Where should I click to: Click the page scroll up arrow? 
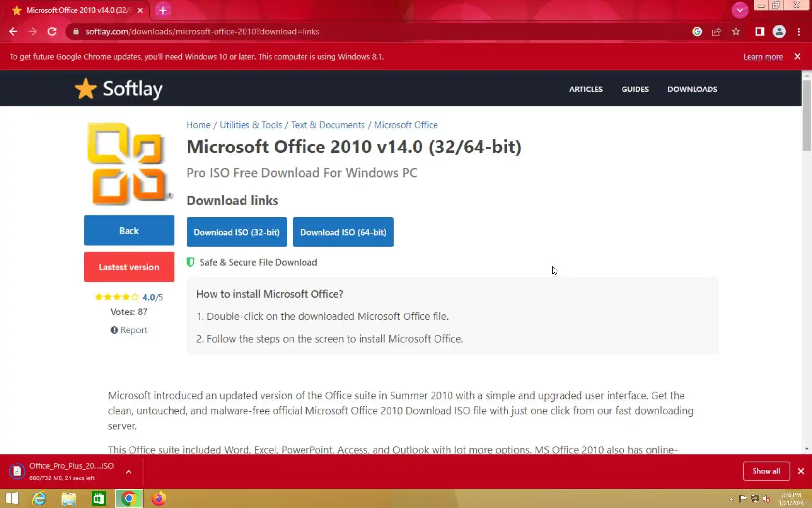tap(807, 75)
